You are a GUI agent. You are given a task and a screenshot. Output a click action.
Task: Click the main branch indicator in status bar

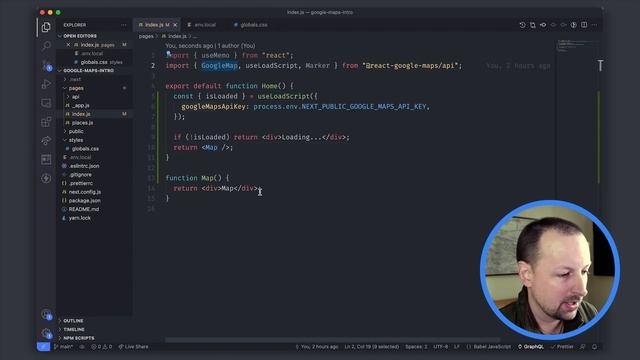tap(63, 347)
